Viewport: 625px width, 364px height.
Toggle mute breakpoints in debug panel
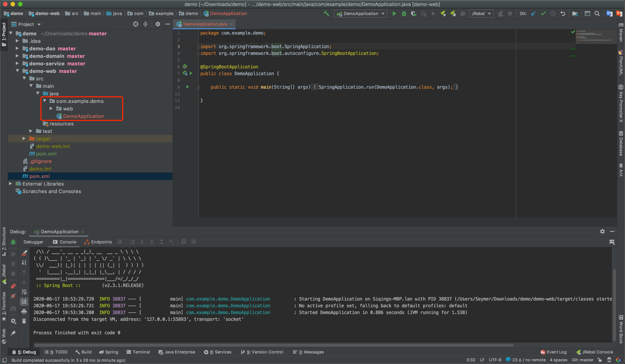point(13,296)
